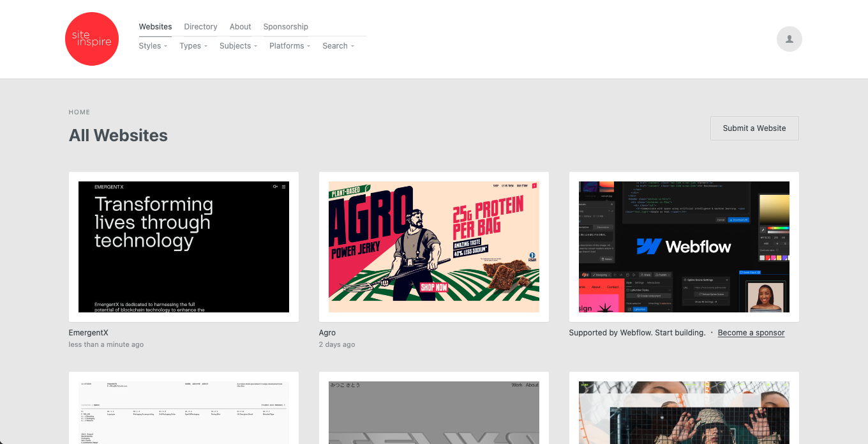Screen dimensions: 868x444
Task: Open the gray Work About website thumbnail
Action: [x=433, y=412]
